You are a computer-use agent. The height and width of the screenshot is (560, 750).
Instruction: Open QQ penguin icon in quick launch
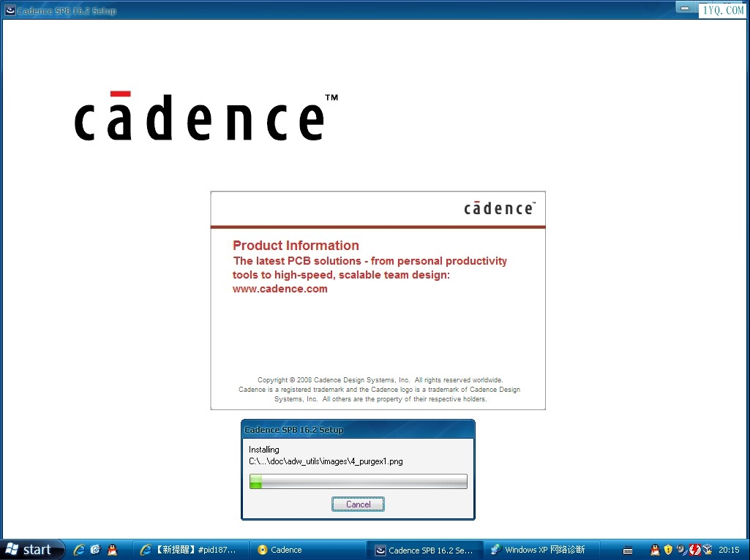[112, 550]
